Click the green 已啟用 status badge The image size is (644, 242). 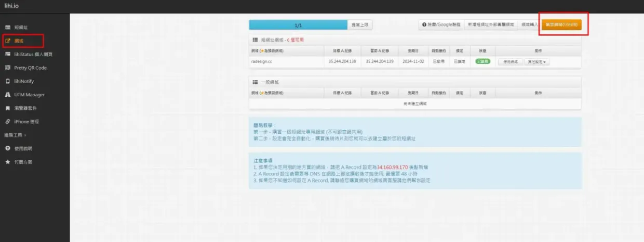coord(482,61)
